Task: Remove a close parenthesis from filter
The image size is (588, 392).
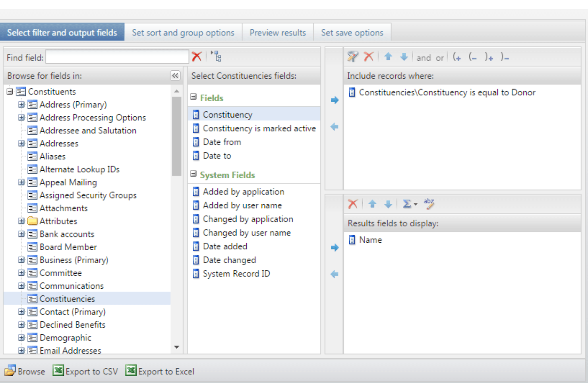Action: [x=505, y=57]
